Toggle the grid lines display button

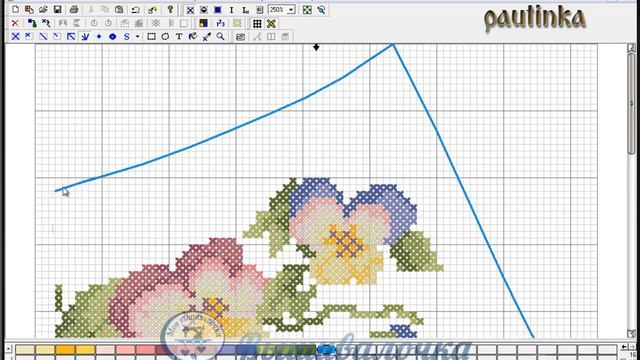[257, 23]
